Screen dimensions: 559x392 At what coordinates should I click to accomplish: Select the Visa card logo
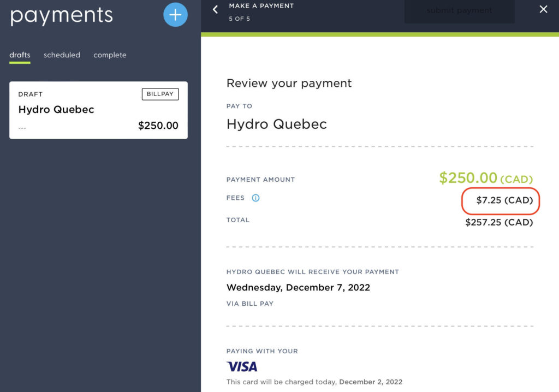(242, 366)
